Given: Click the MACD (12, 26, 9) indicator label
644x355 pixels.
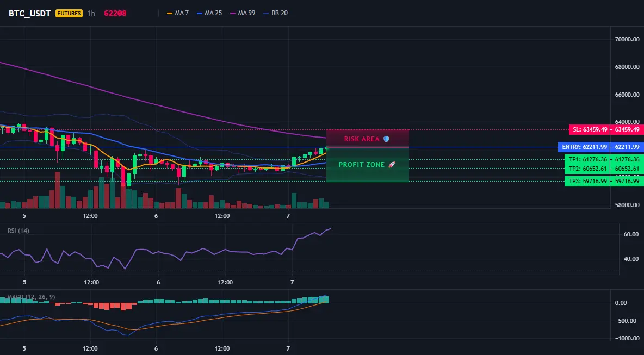Looking at the screenshot, I should click(x=31, y=297).
